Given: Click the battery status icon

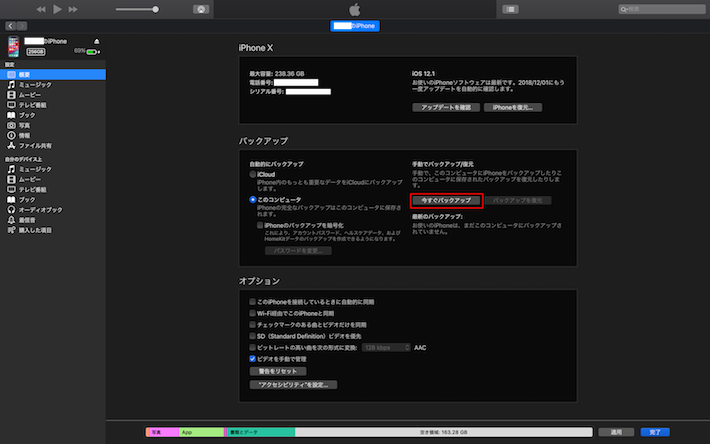Looking at the screenshot, I should [x=93, y=52].
